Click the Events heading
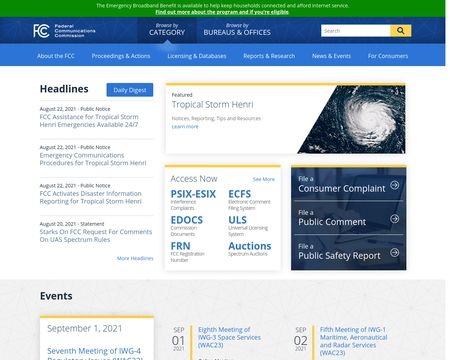450x360 pixels. click(x=56, y=296)
